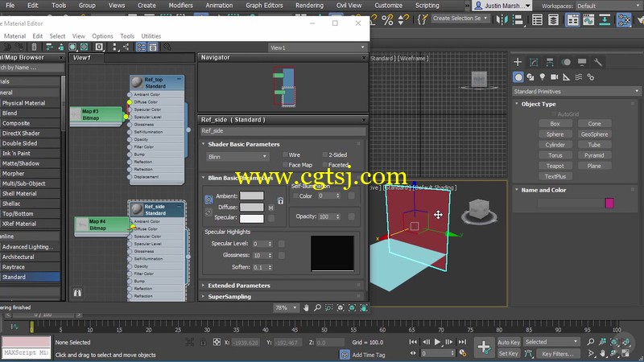The height and width of the screenshot is (362, 644).
Task: Enable the Wire checkbox
Action: (x=285, y=154)
